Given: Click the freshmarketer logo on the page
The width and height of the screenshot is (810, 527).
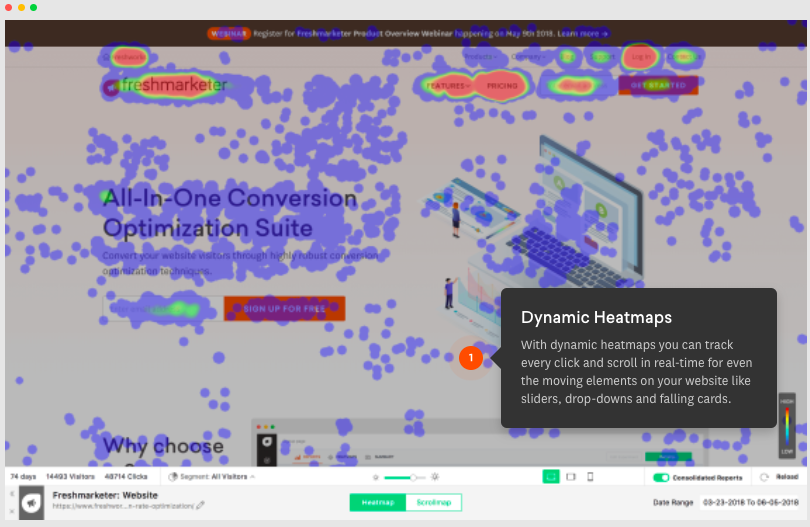Looking at the screenshot, I should (165, 85).
